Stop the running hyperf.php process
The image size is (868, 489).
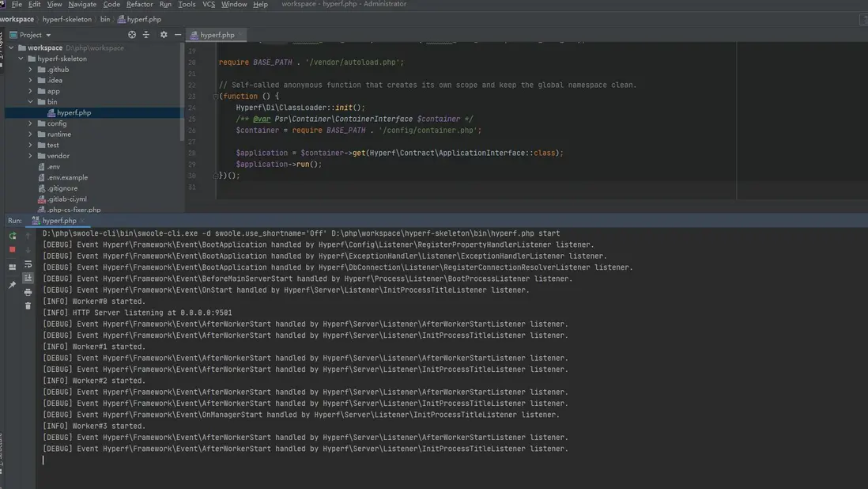pyautogui.click(x=12, y=249)
